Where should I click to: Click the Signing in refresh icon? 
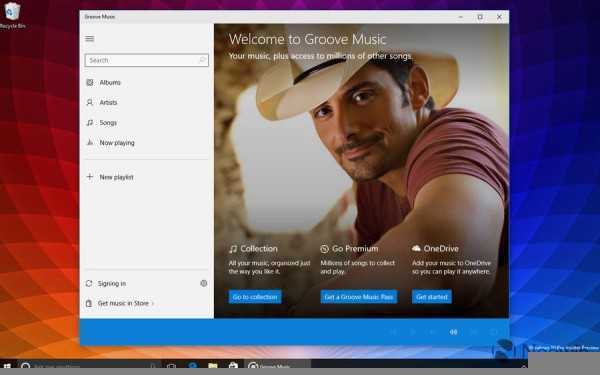coord(89,284)
